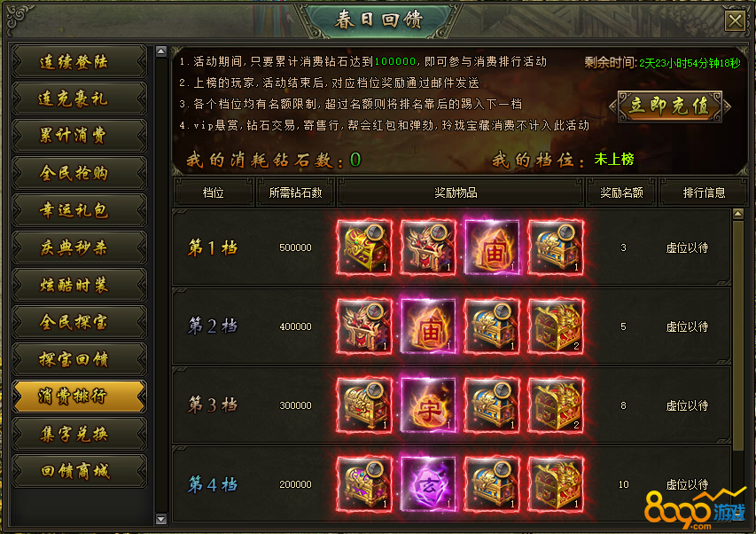The image size is (756, 534).
Task: Select the red armor icon in 第2档 row
Action: 364,326
